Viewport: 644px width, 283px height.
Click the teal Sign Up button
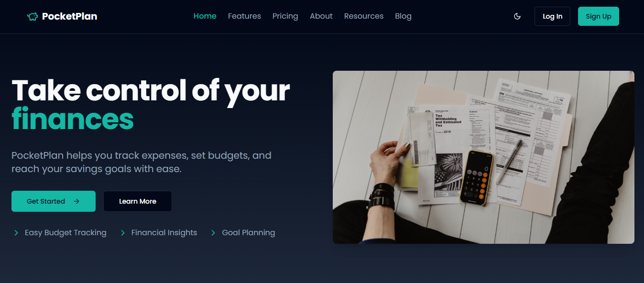point(599,16)
